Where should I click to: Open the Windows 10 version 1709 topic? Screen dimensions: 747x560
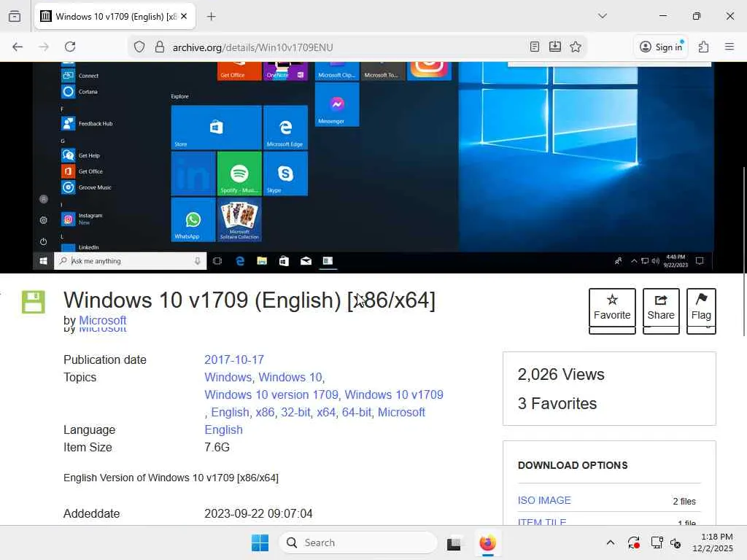coord(271,394)
